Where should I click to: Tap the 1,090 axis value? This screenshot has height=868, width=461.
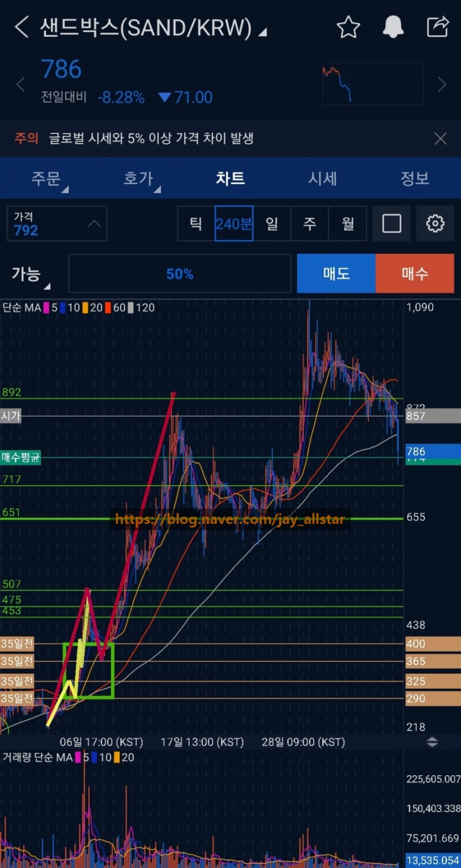[x=420, y=307]
